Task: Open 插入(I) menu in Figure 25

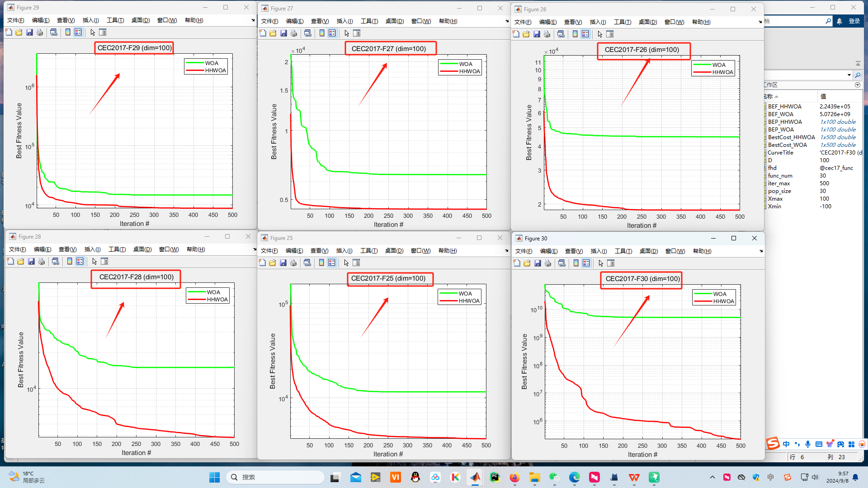Action: 344,251
